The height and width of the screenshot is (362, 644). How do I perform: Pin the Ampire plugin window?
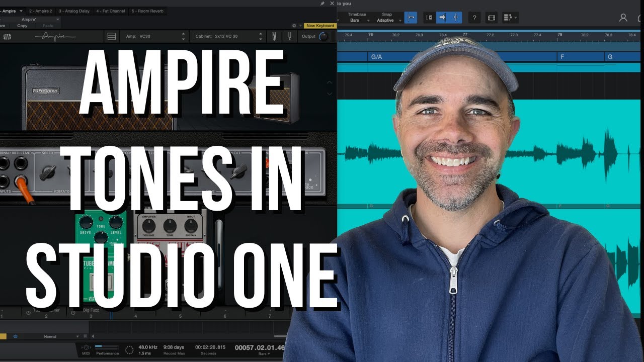pos(323,4)
